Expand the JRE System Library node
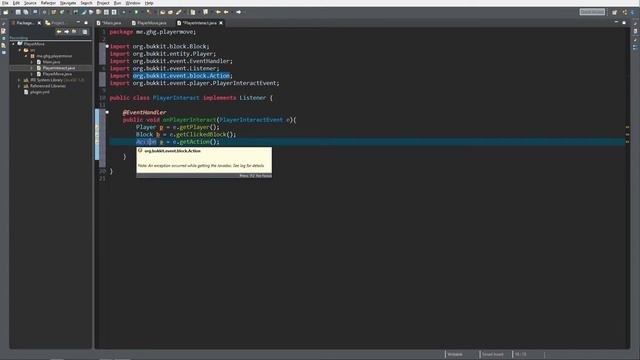This screenshot has height=360, width=640. 19,80
